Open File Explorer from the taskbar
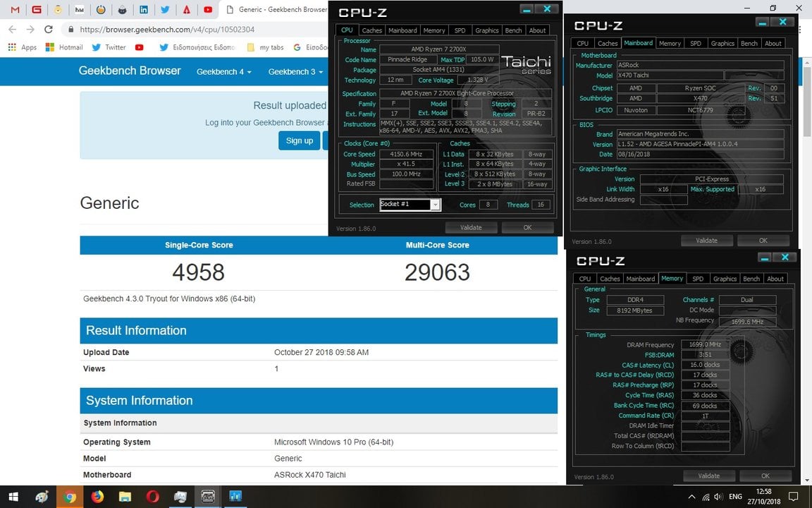The height and width of the screenshot is (508, 812). tap(125, 497)
